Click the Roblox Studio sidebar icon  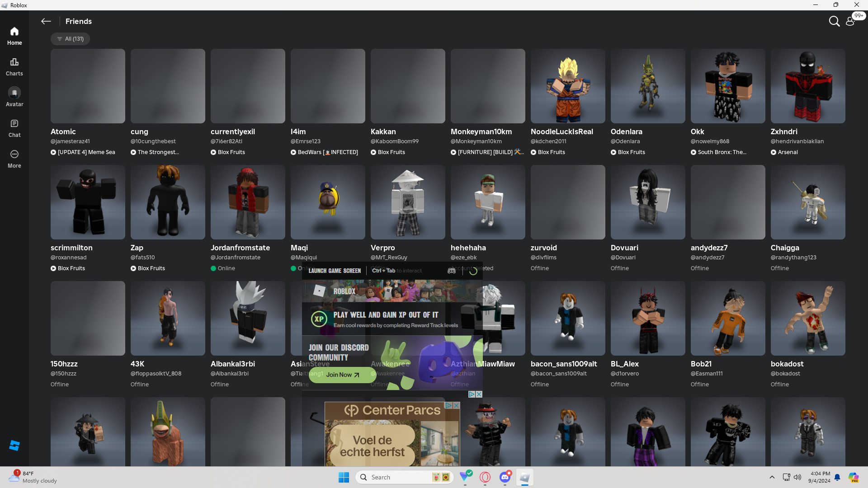tap(14, 446)
